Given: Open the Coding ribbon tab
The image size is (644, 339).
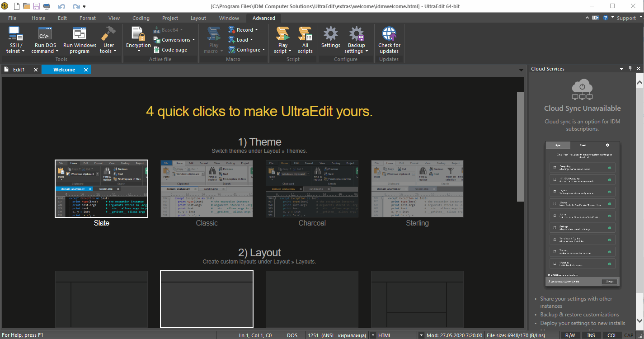Looking at the screenshot, I should pos(141,18).
